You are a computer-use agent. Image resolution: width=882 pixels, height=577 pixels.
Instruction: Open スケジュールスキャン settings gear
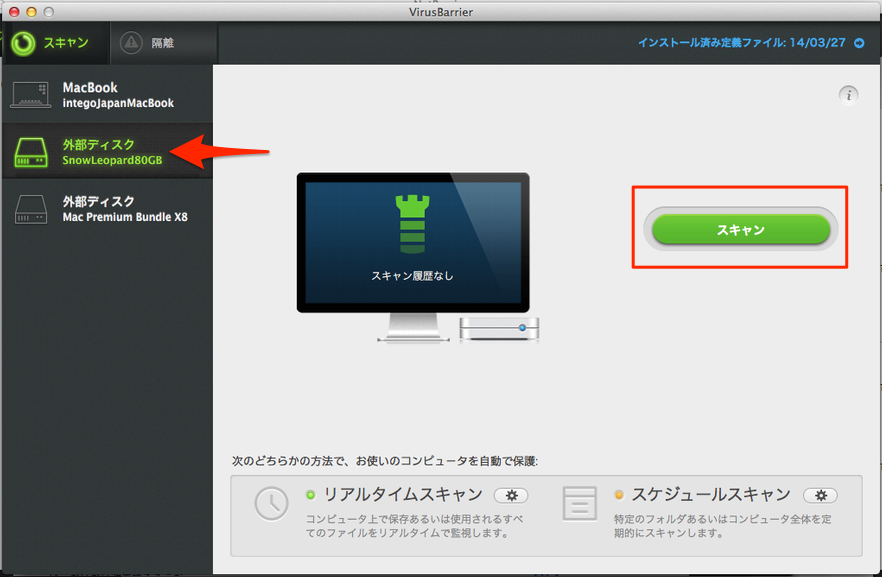point(820,495)
